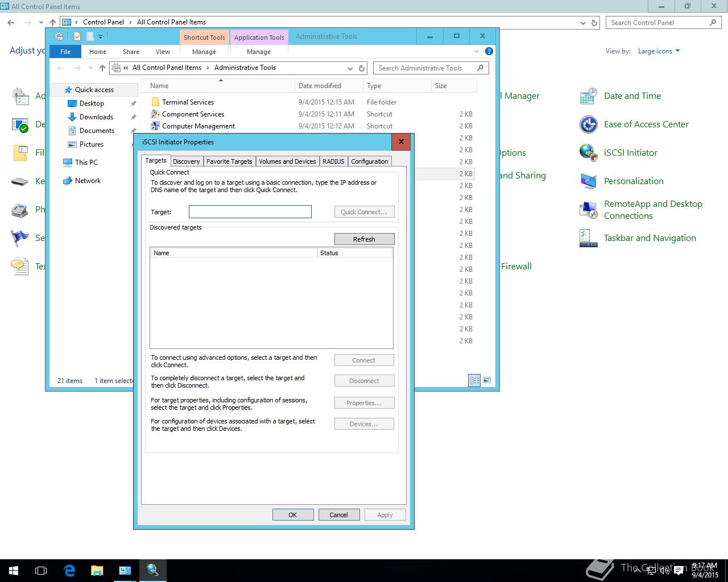
Task: Open the Recent locations dropdown in Explorer
Action: point(90,68)
